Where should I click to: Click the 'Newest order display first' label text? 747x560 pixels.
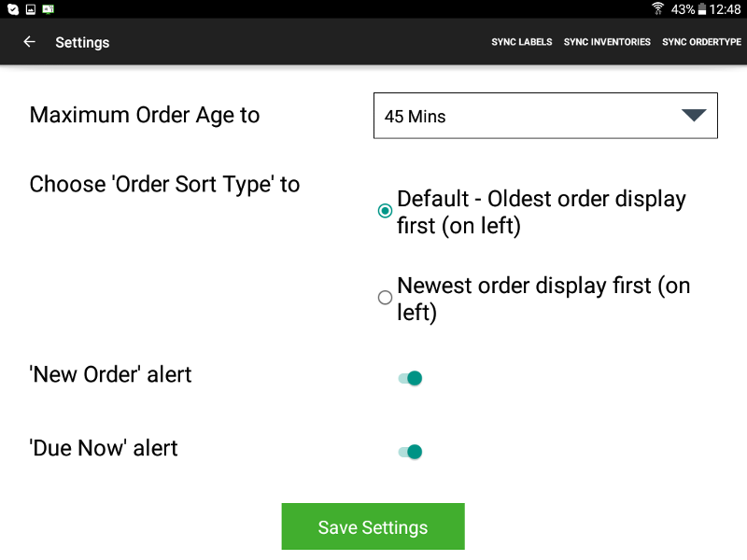point(543,299)
